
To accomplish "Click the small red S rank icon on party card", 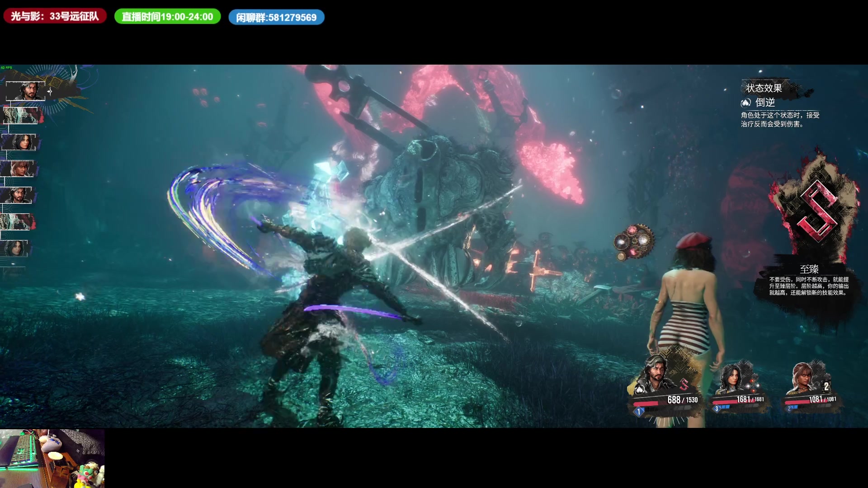I will 684,385.
